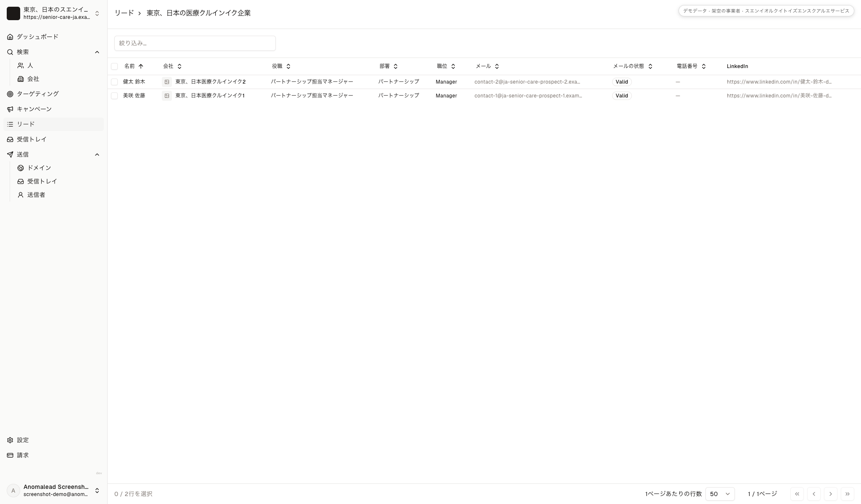This screenshot has width=861, height=504.
Task: Go to the first page button
Action: click(x=797, y=494)
